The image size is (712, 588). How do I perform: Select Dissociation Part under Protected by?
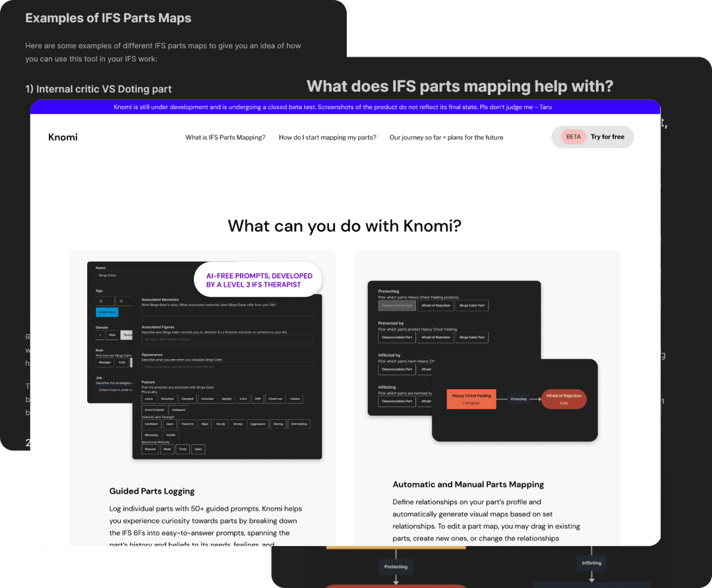click(397, 338)
